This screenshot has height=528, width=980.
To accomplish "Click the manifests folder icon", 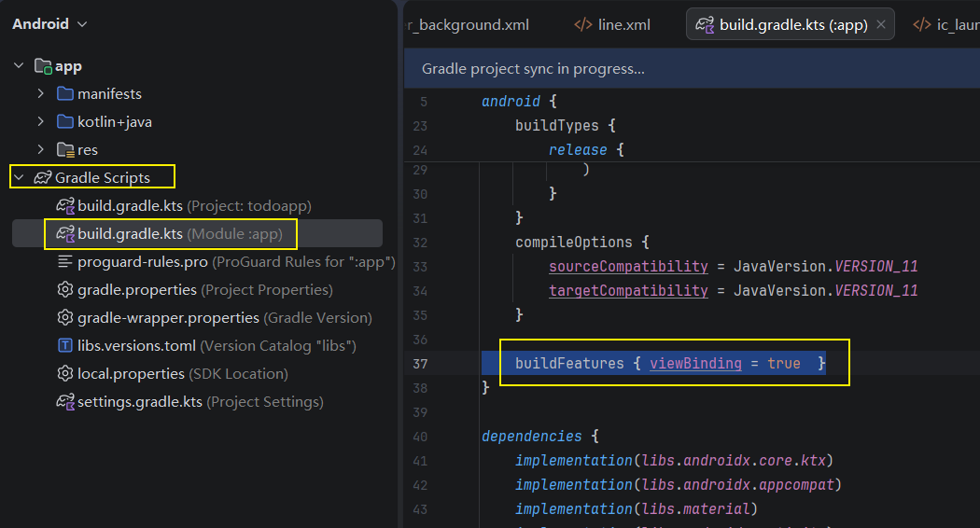I will tap(65, 93).
